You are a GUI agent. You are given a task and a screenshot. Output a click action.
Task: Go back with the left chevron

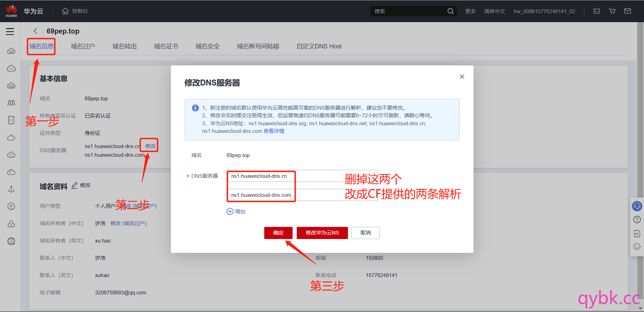tap(35, 31)
